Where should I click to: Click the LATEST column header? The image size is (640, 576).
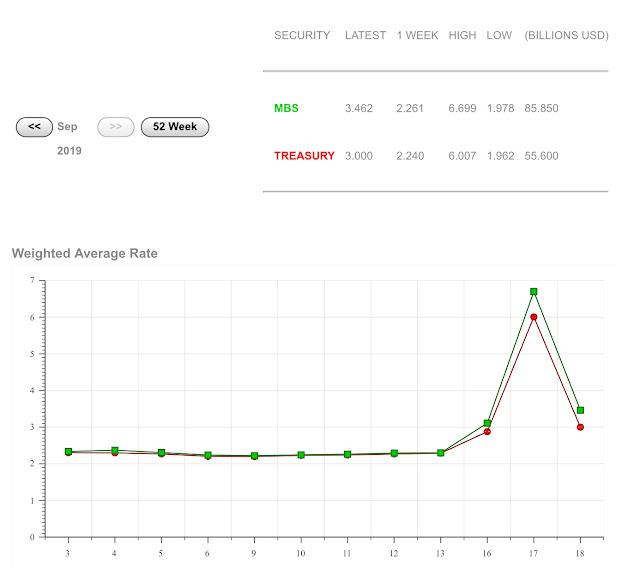click(365, 36)
